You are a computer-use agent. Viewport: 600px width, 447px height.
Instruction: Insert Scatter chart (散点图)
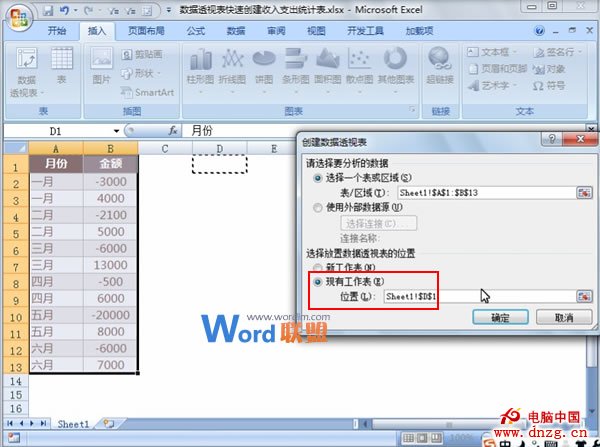pyautogui.click(x=359, y=71)
